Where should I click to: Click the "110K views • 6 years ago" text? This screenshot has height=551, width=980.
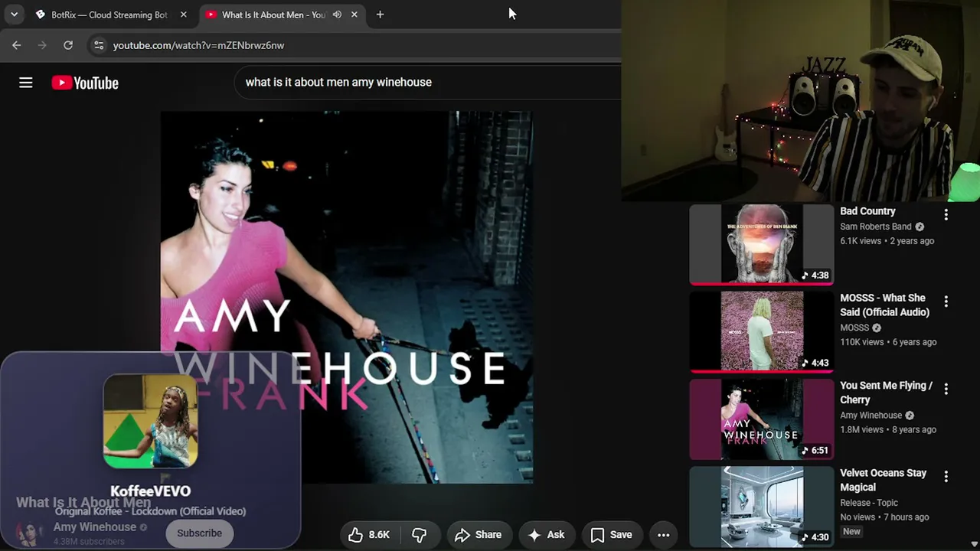[888, 342]
